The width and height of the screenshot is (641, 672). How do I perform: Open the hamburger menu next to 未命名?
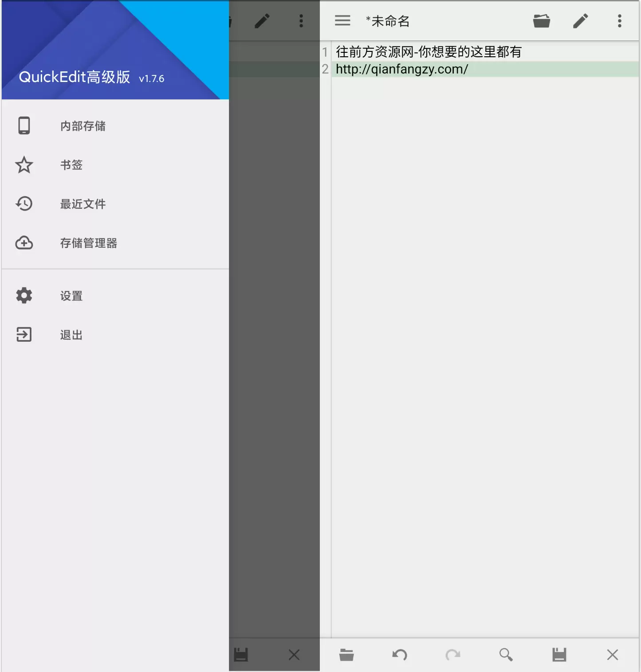tap(342, 20)
